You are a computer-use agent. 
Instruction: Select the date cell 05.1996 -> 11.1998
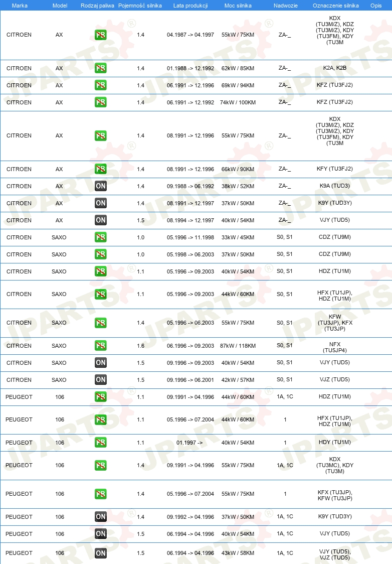point(190,237)
